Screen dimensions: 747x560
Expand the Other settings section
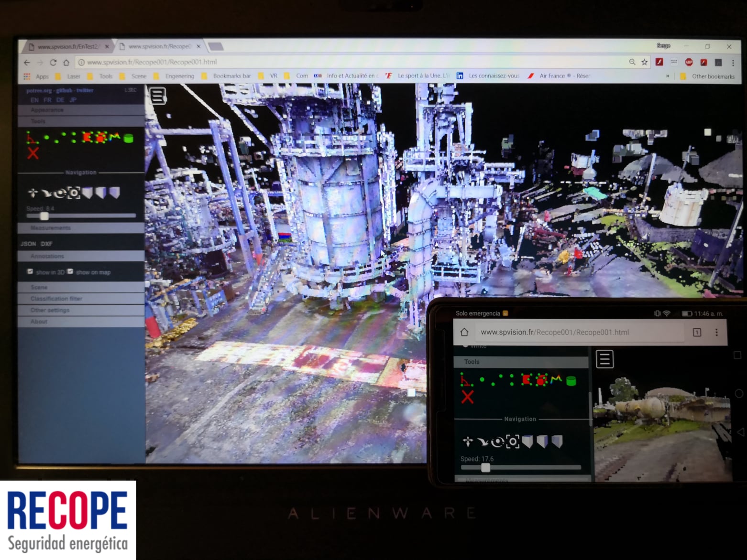(50, 310)
